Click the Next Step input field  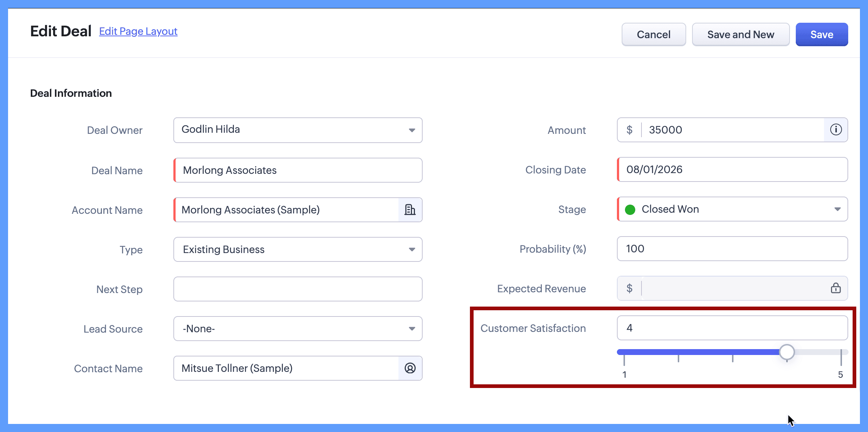pyautogui.click(x=298, y=289)
